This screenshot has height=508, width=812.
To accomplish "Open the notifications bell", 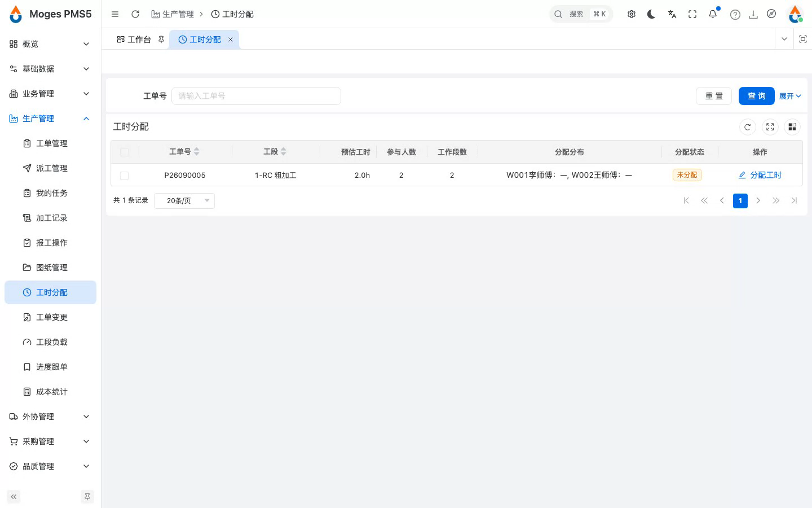I will pos(713,14).
